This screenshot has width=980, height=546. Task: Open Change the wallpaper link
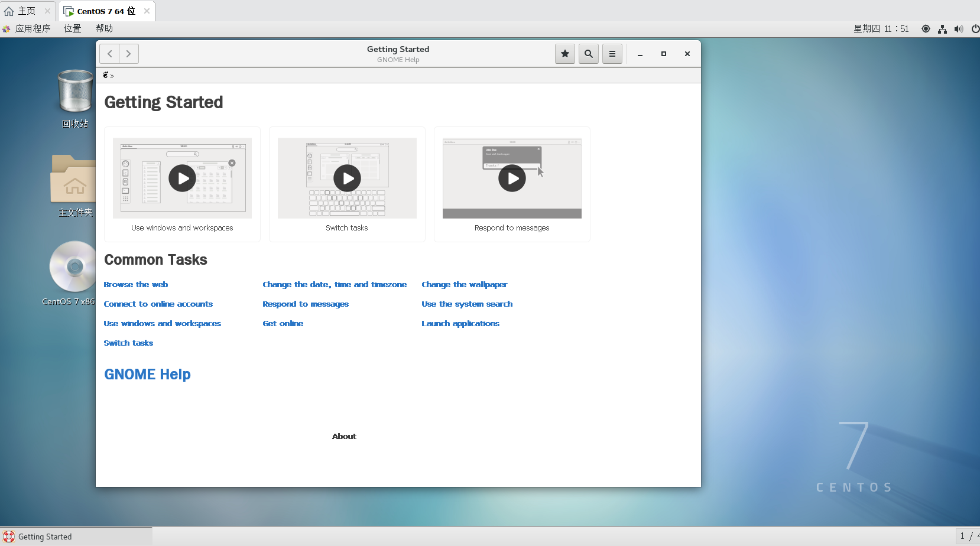[465, 285]
